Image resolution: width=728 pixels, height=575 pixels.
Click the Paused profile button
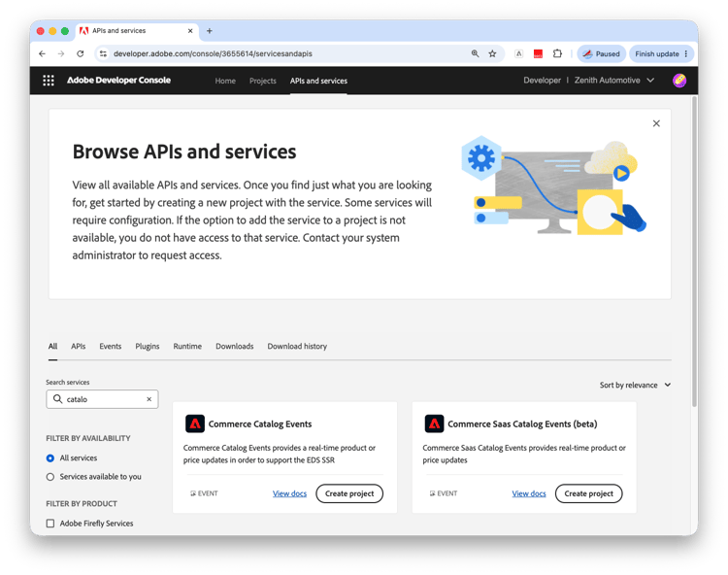point(602,53)
